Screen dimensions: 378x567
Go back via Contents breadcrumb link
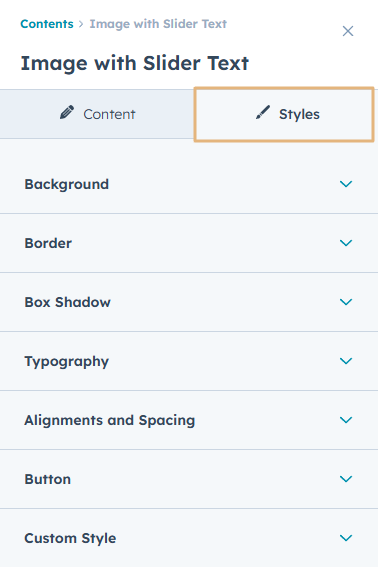pyautogui.click(x=47, y=24)
